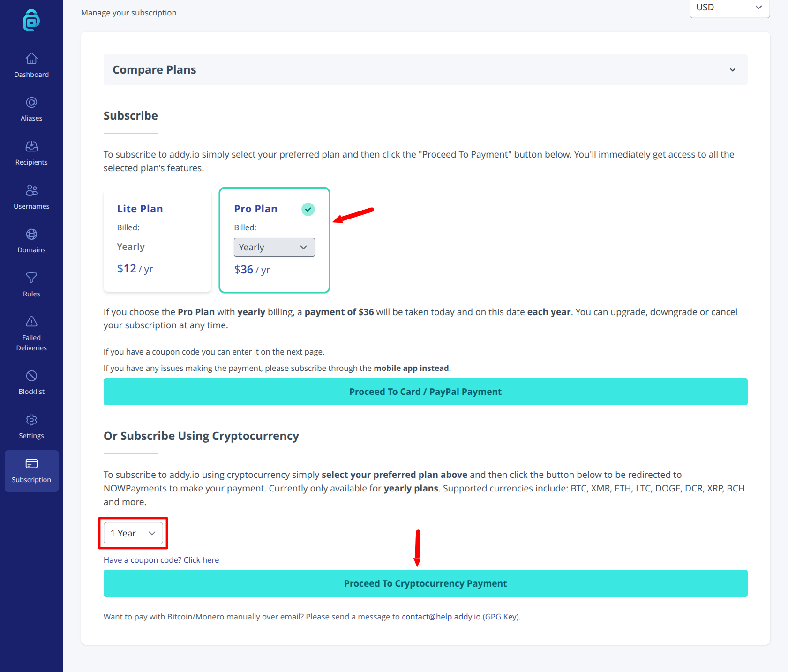Open Recipients menu label
This screenshot has width=788, height=672.
[31, 162]
